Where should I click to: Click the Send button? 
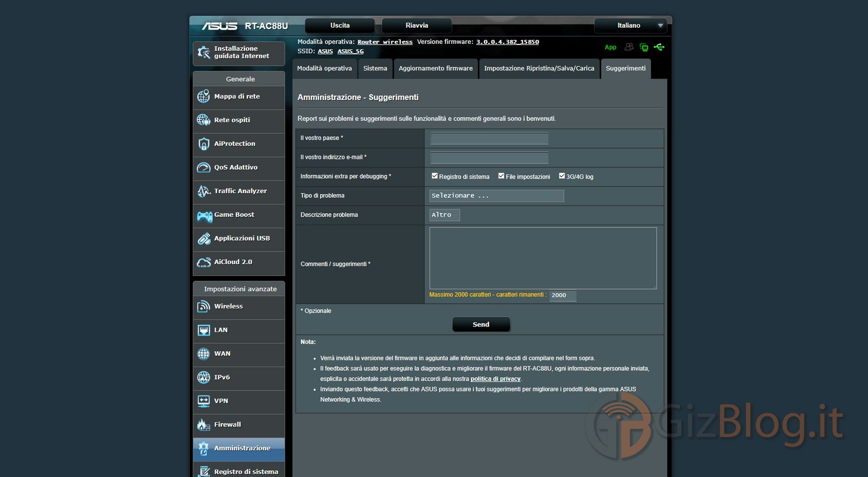pos(481,325)
